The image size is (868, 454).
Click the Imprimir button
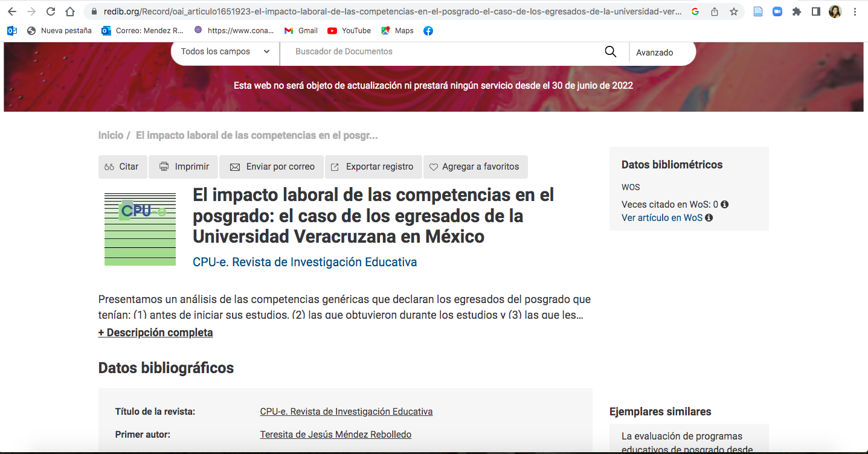(184, 167)
